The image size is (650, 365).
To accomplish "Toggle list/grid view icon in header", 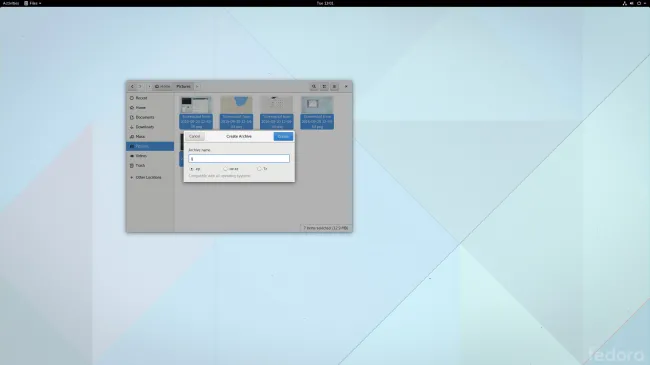I will (324, 86).
